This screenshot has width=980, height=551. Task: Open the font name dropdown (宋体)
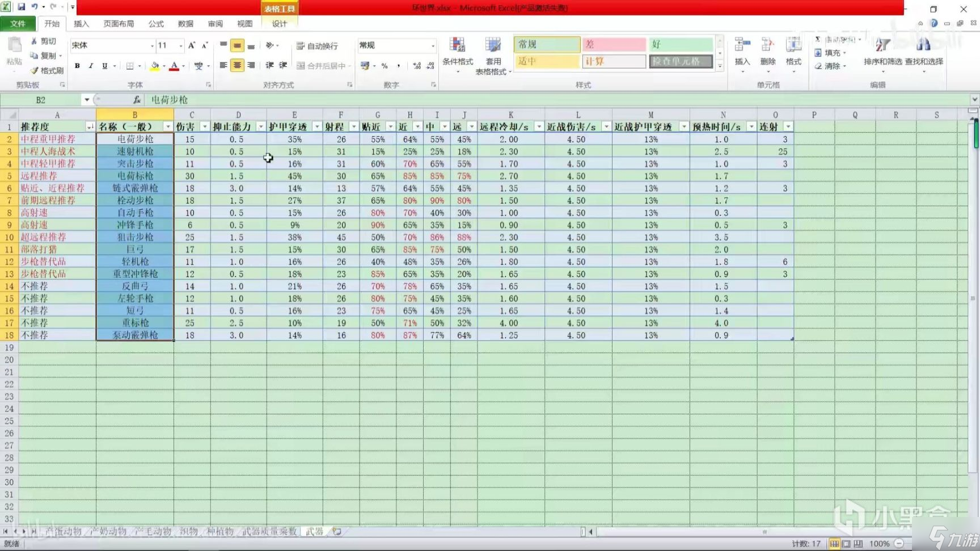click(x=152, y=45)
